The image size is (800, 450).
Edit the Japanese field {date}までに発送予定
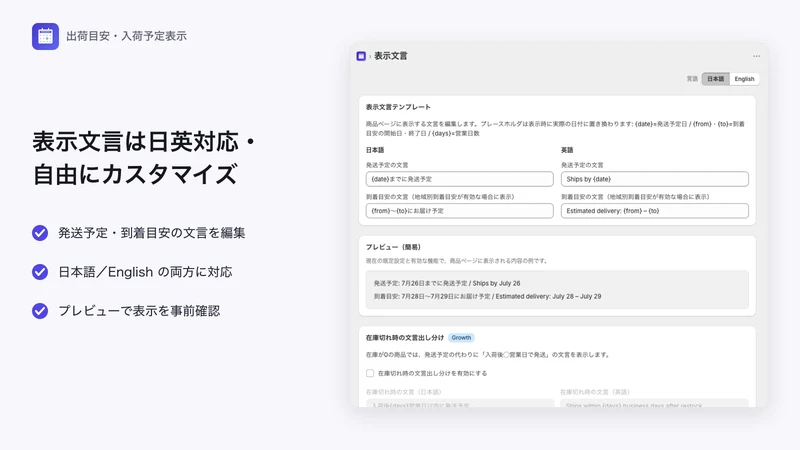click(460, 179)
